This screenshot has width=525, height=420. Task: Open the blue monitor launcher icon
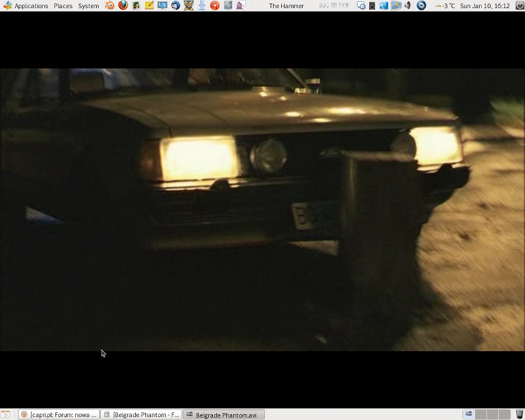click(162, 5)
